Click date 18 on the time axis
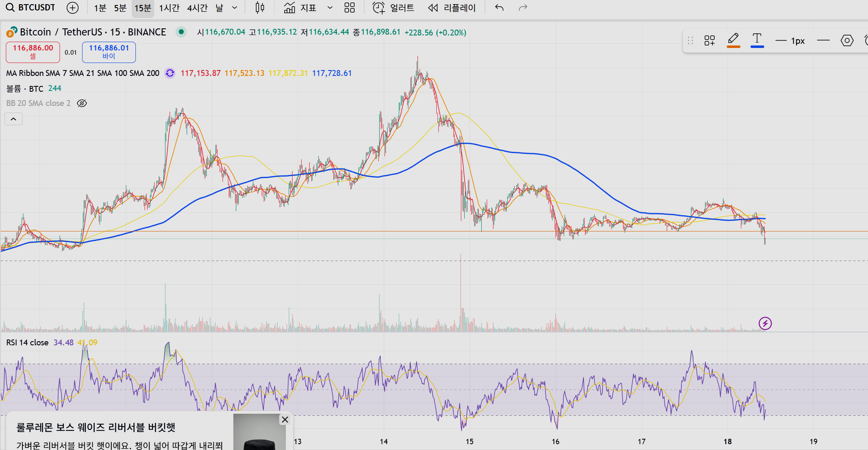 pyautogui.click(x=728, y=442)
